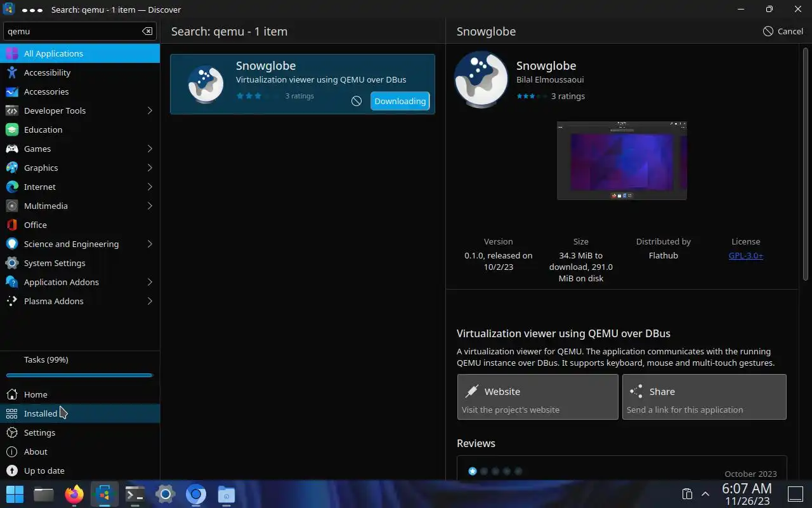Select the Graphics category icon
This screenshot has width=812, height=508.
[11, 168]
